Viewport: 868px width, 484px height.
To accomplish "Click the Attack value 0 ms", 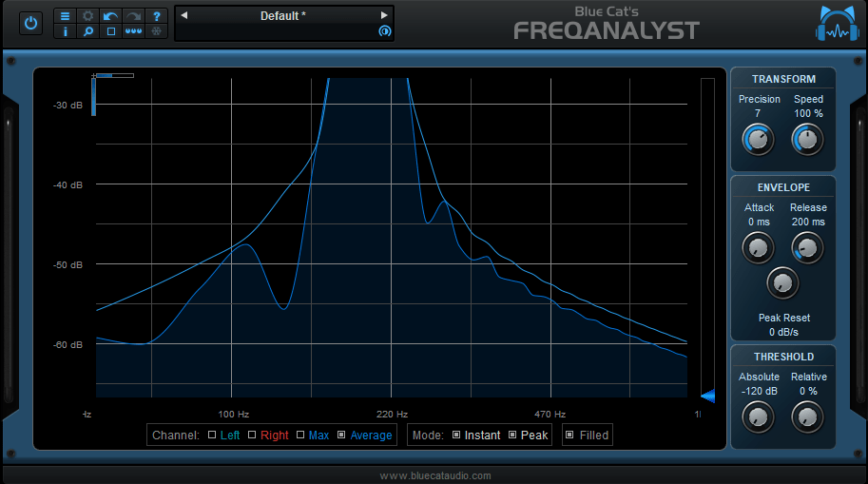I will tap(759, 223).
